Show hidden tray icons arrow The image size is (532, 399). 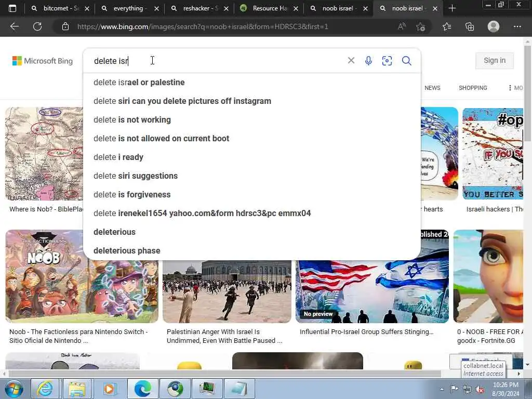point(442,389)
